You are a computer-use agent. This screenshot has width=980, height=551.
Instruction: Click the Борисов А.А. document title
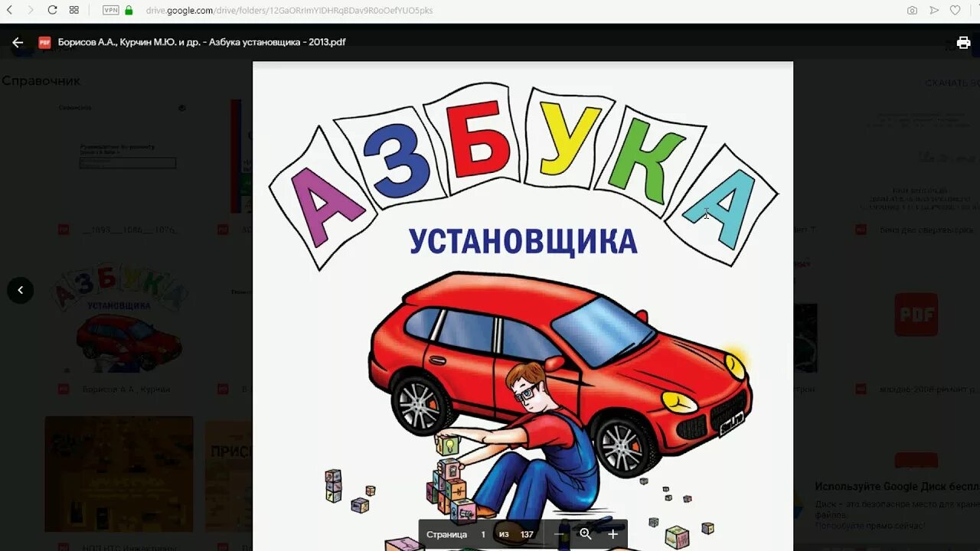201,42
